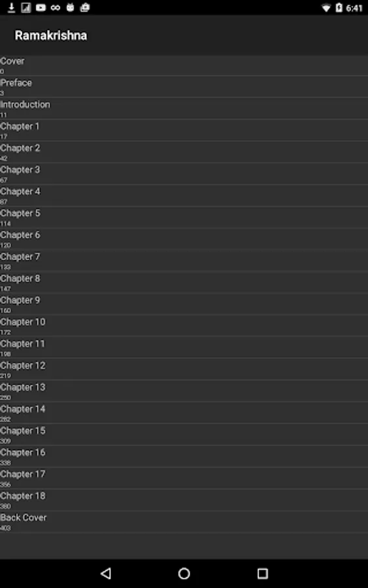Tap the Android home circle button
The height and width of the screenshot is (588, 368).
point(184,573)
